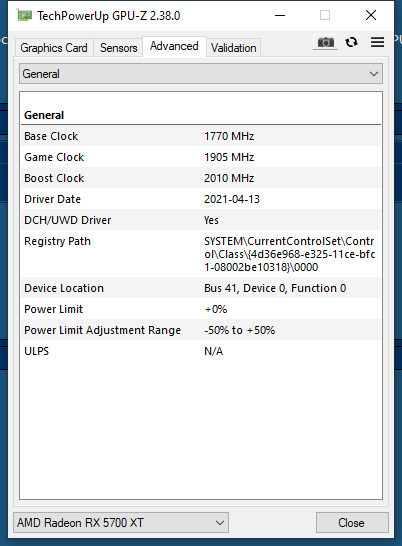Click the N/A value for ULPS
The height and width of the screenshot is (546, 402).
(x=214, y=351)
